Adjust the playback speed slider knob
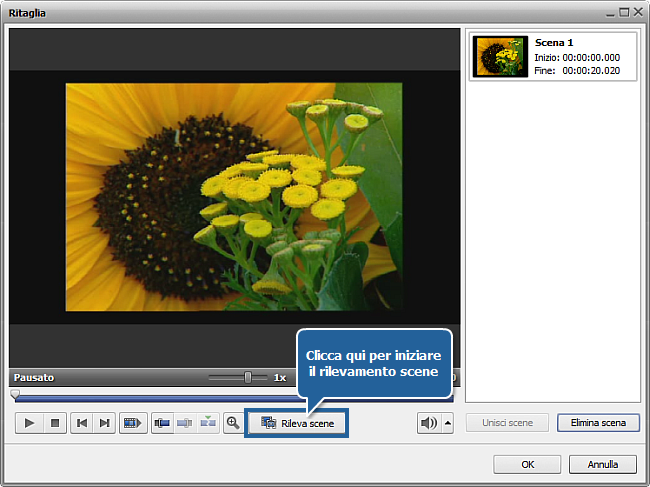This screenshot has height=487, width=650. pos(248,377)
